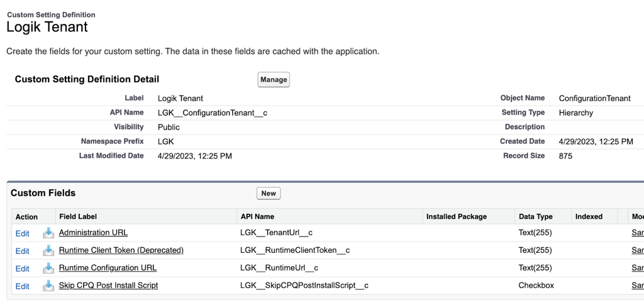Click the Installed Package column header

[457, 216]
